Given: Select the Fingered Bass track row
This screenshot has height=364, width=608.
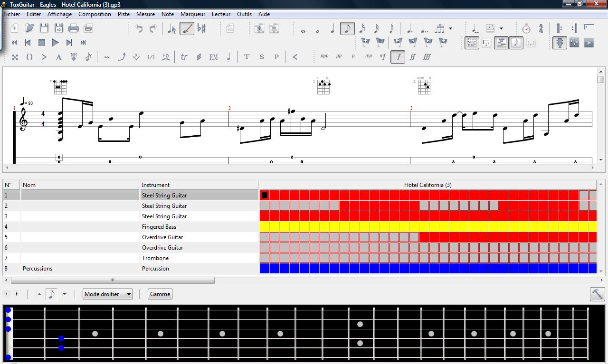Looking at the screenshot, I should tap(131, 227).
